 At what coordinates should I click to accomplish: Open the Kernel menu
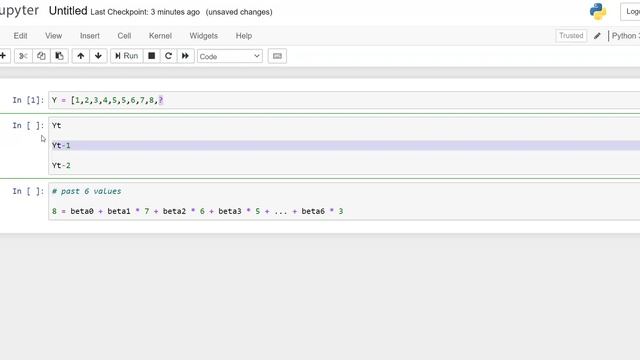click(x=160, y=36)
